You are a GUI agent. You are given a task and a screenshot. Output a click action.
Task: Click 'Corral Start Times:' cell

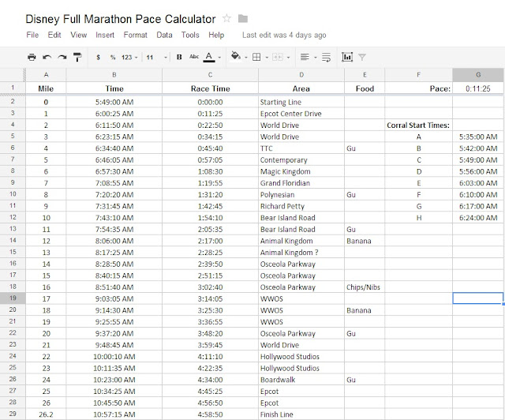pyautogui.click(x=418, y=125)
